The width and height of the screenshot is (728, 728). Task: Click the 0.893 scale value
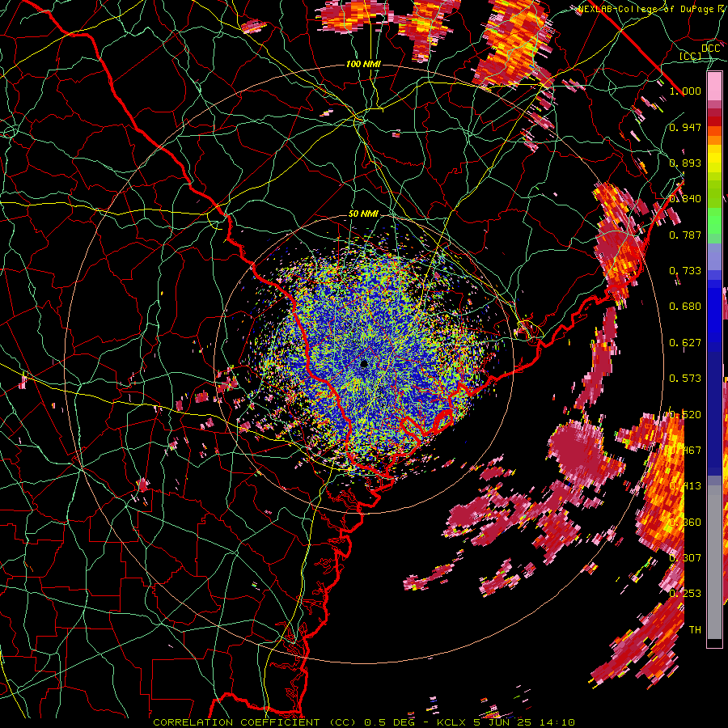(685, 163)
